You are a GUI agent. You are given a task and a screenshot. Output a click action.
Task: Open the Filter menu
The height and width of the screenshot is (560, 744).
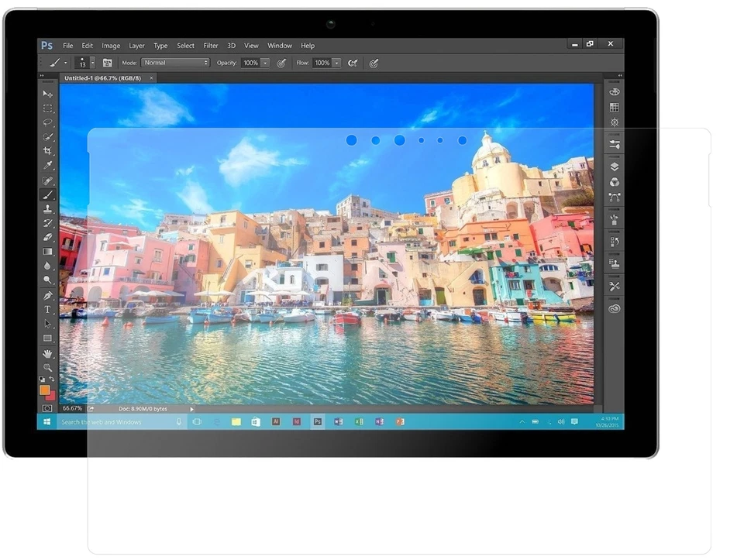pos(211,45)
